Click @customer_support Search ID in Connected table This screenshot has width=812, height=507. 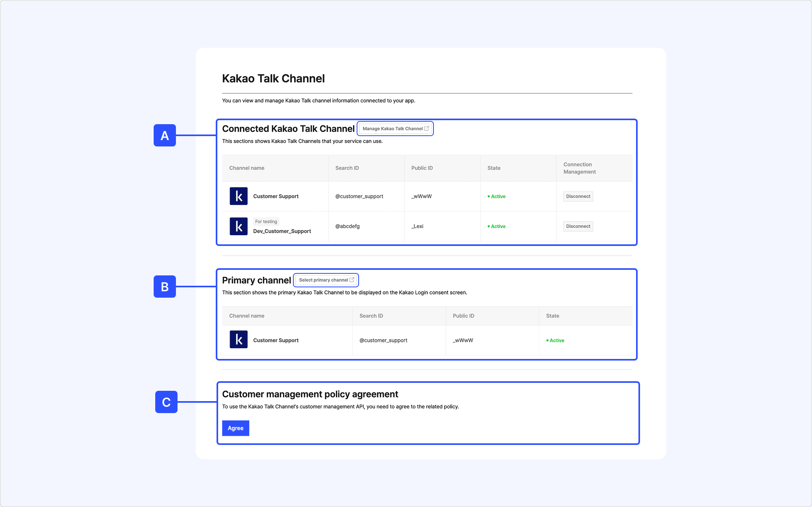coord(359,196)
